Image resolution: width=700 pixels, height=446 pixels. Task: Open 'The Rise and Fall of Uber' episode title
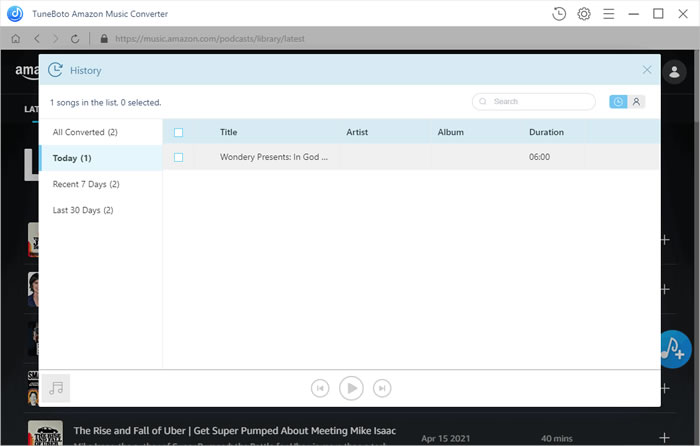point(235,431)
